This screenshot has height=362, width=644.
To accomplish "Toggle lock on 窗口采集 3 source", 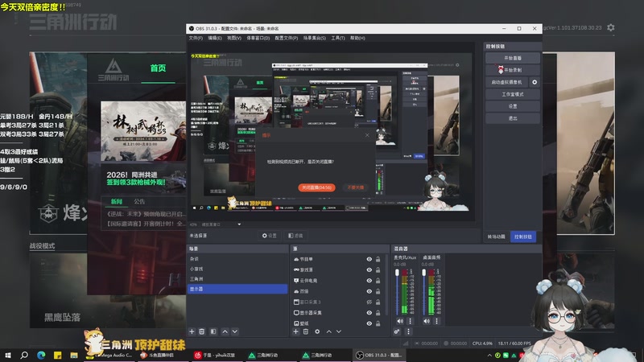I will tap(378, 302).
